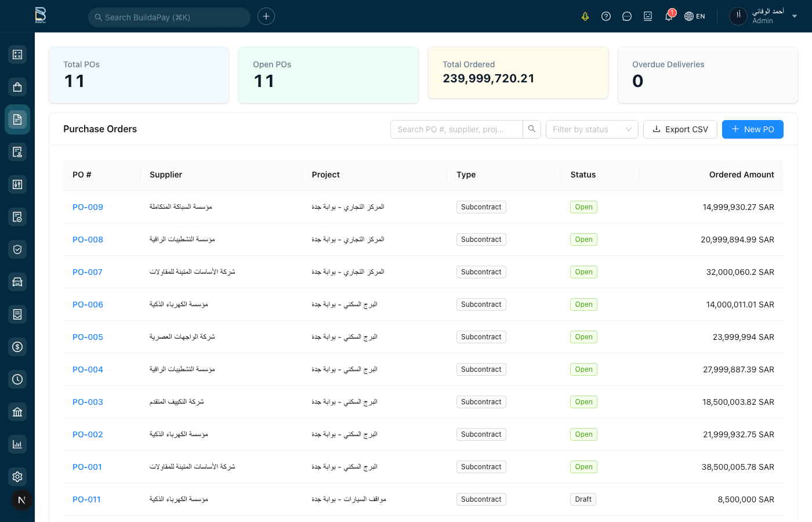Expand the admin profile menu chevron
Image resolution: width=812 pixels, height=522 pixels.
795,16
